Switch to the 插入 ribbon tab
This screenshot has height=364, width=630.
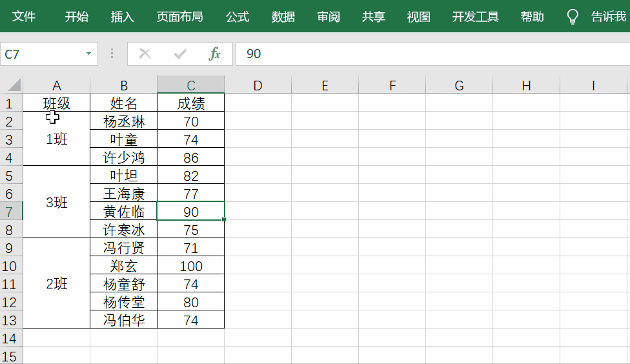(122, 17)
